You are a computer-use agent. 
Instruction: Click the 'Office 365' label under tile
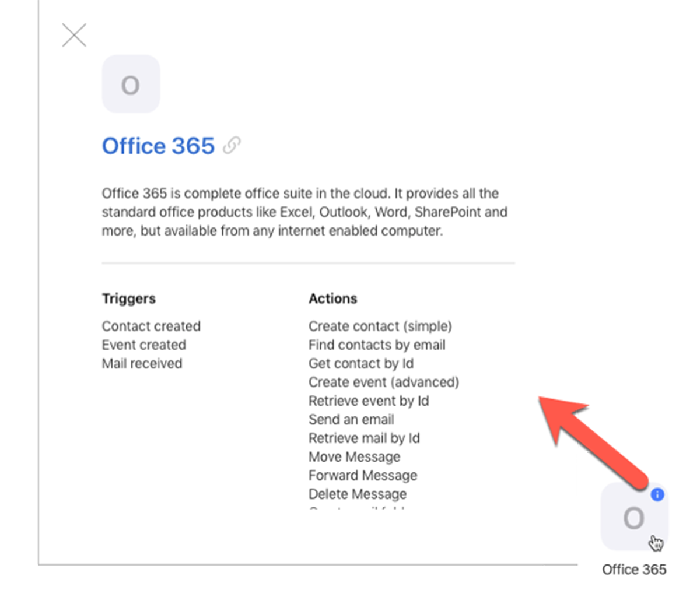(x=634, y=570)
